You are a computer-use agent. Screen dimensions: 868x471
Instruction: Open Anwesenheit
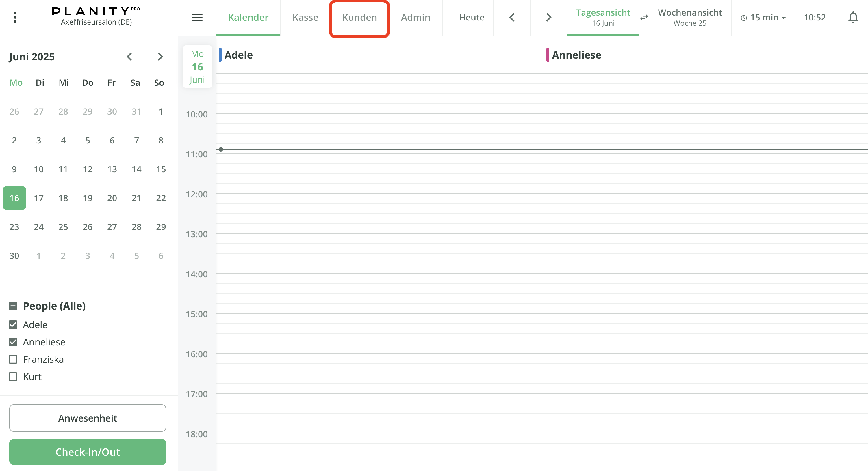click(x=88, y=418)
